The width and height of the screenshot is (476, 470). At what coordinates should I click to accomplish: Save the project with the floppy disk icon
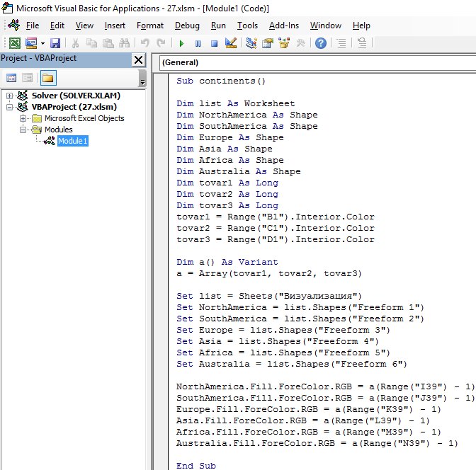55,43
